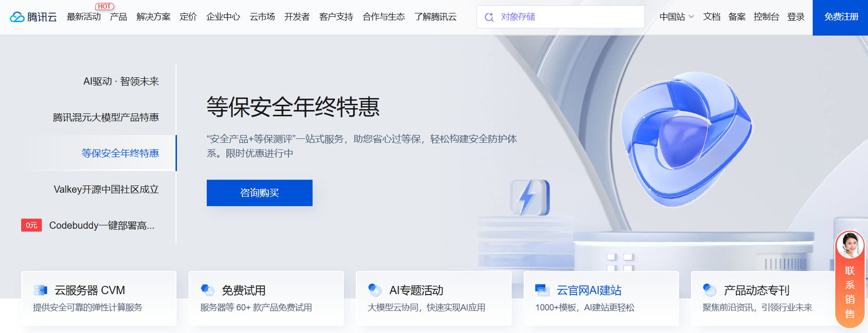The image size is (868, 333).
Task: Click the 云服务器 CVM card icon
Action: tap(40, 290)
